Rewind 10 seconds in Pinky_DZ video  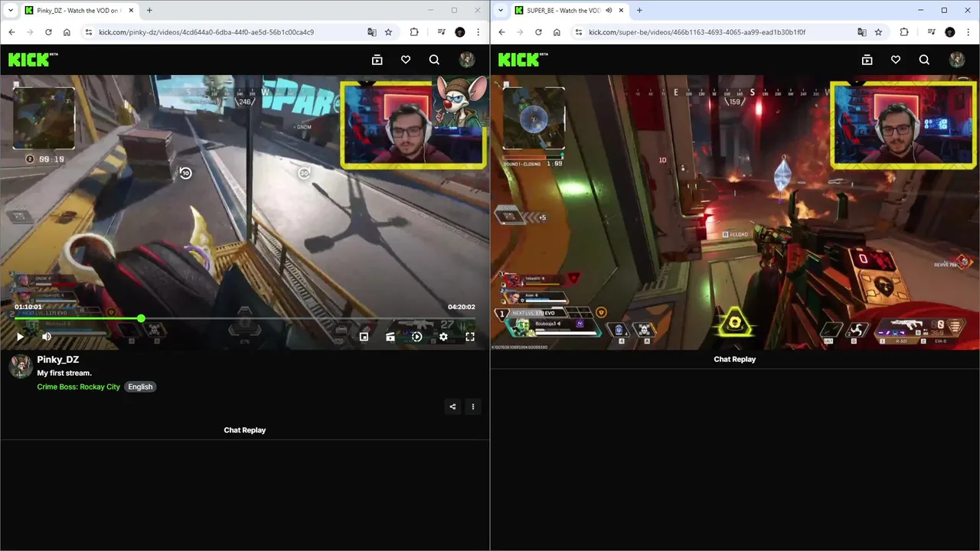185,173
